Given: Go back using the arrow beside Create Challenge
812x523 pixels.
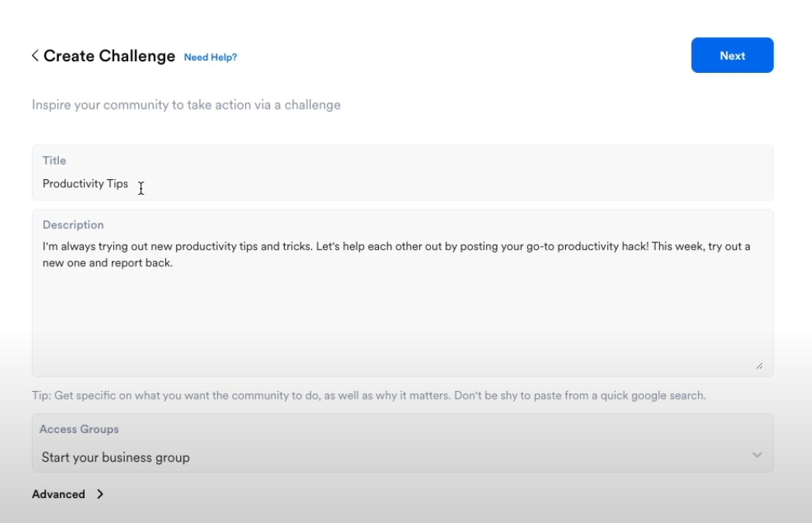Looking at the screenshot, I should pos(35,55).
